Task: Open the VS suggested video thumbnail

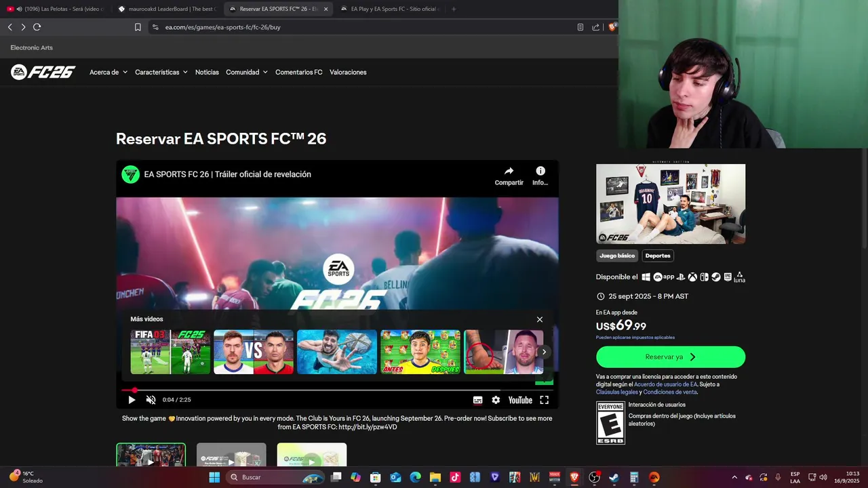Action: coord(254,352)
